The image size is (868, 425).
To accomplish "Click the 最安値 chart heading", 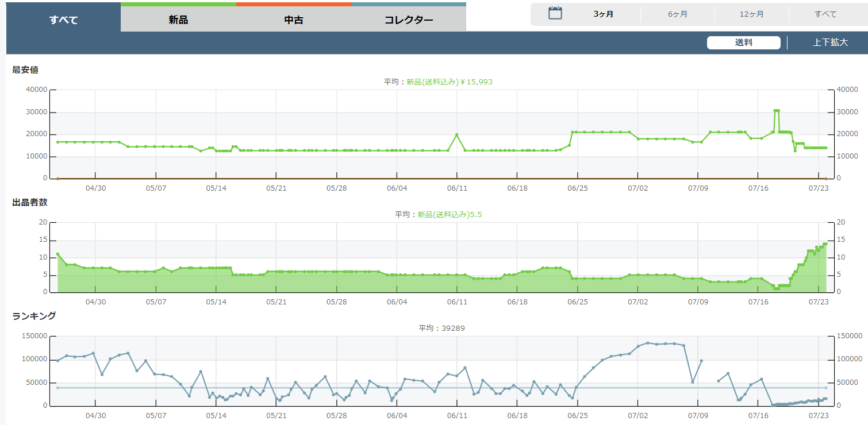I will 25,69.
